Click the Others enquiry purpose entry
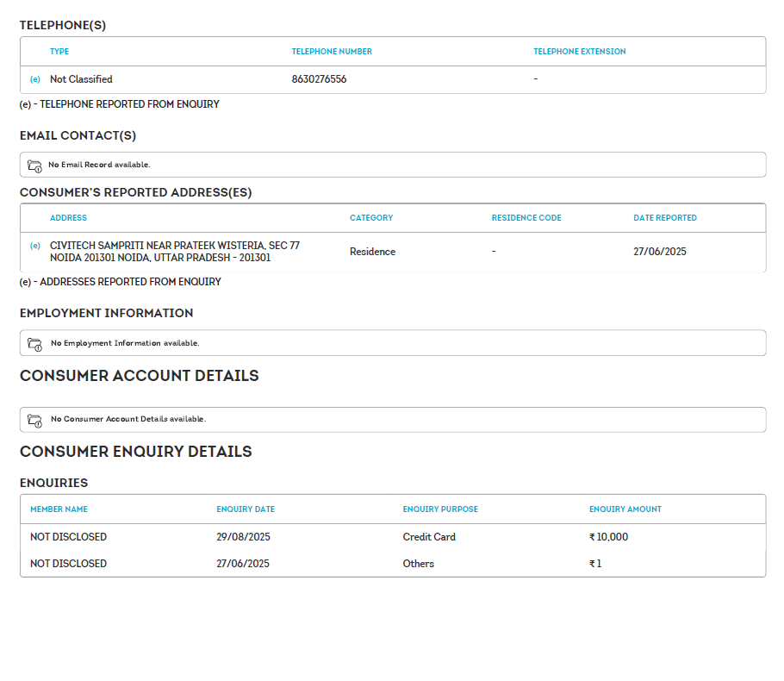The height and width of the screenshot is (681, 784). (419, 564)
